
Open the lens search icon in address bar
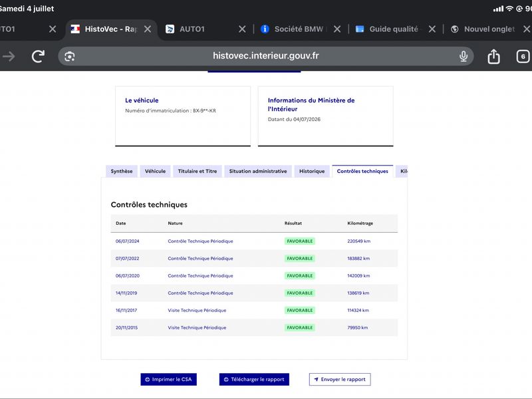(x=70, y=57)
